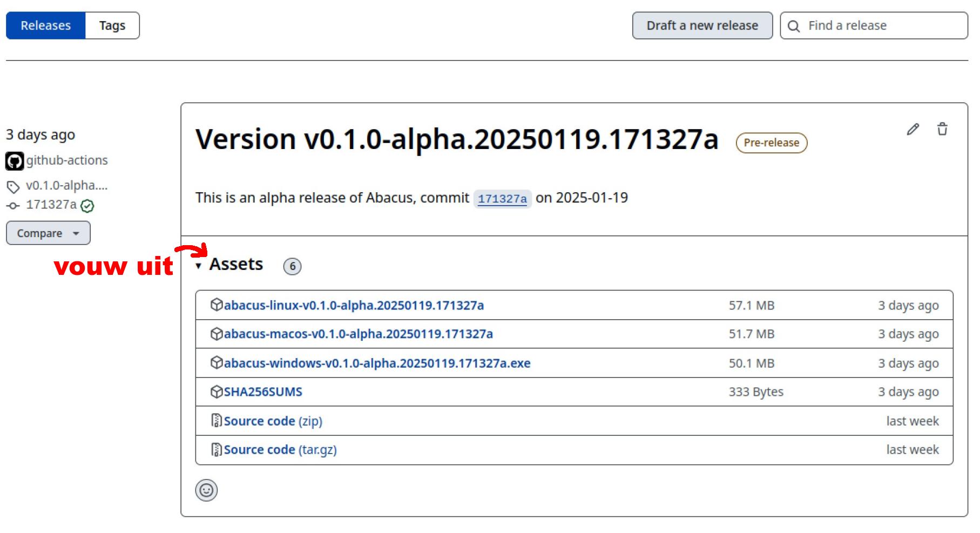Switch to the Tags tab
Image resolution: width=980 pixels, height=533 pixels.
(x=112, y=25)
